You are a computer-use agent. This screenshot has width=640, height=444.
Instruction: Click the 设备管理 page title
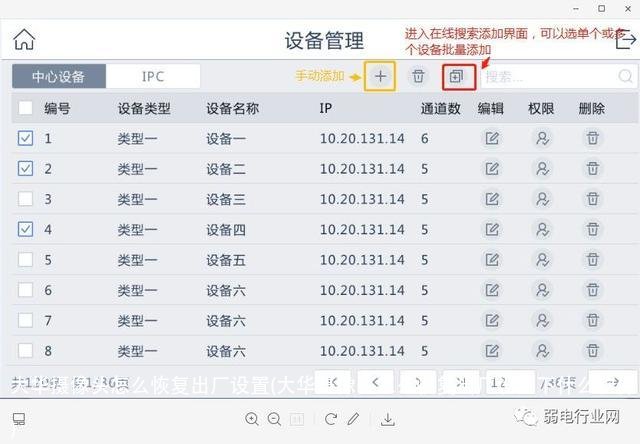coord(324,41)
